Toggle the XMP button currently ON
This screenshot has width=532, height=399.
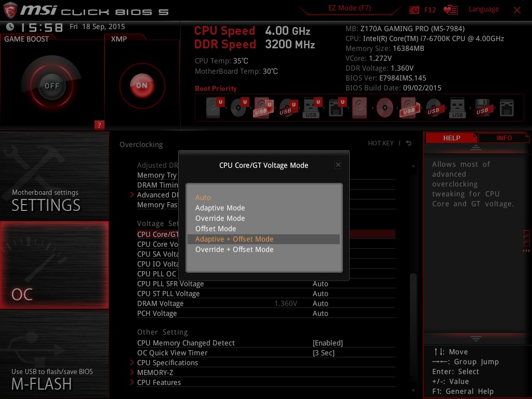click(142, 86)
